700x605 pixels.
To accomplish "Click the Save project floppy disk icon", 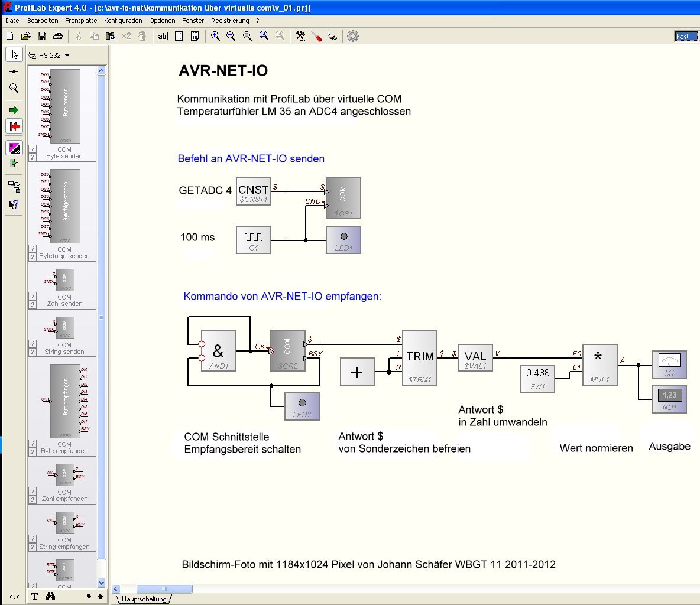I will click(x=42, y=36).
